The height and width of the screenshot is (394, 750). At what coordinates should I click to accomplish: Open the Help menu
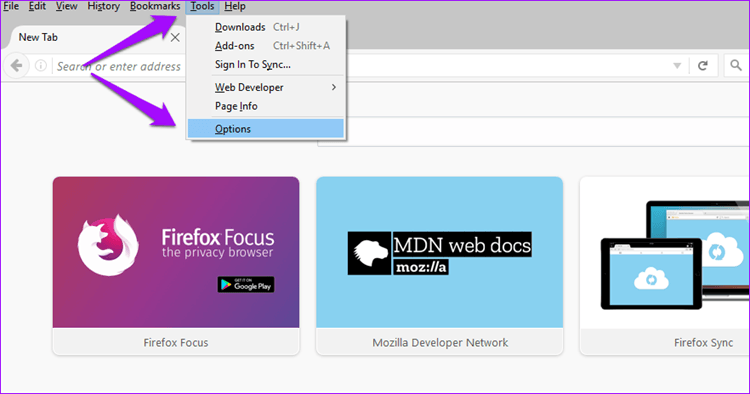[x=234, y=6]
